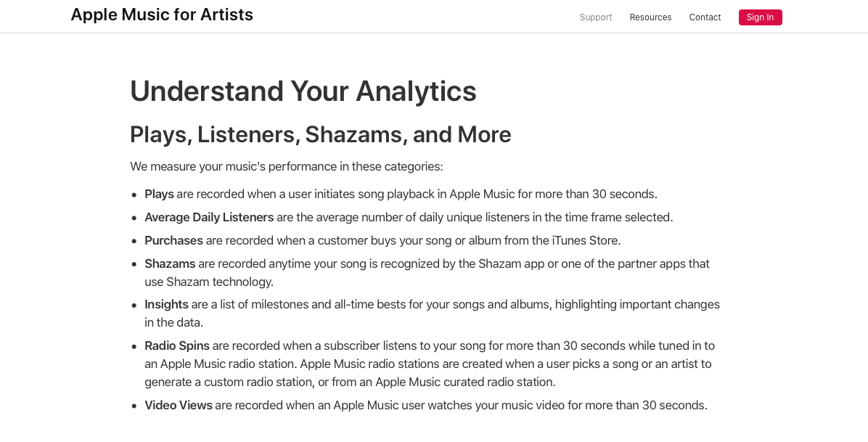Open the Support page link
The height and width of the screenshot is (442, 868).
[x=596, y=17]
